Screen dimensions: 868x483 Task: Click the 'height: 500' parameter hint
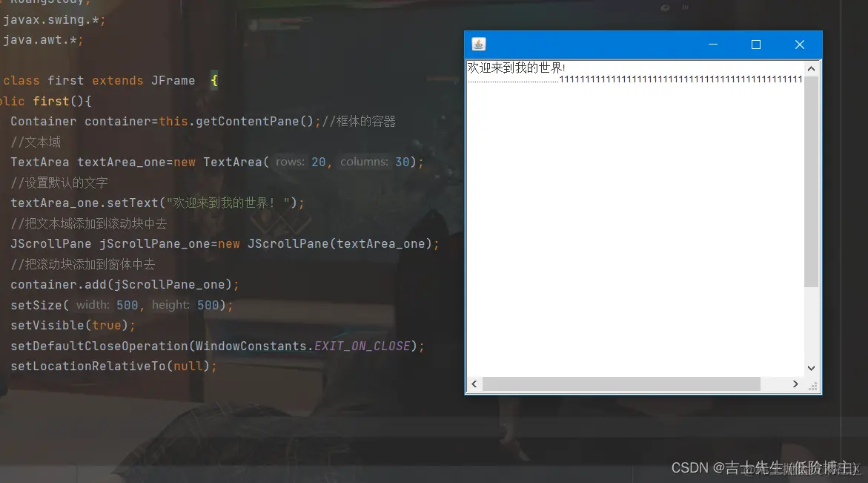185,305
